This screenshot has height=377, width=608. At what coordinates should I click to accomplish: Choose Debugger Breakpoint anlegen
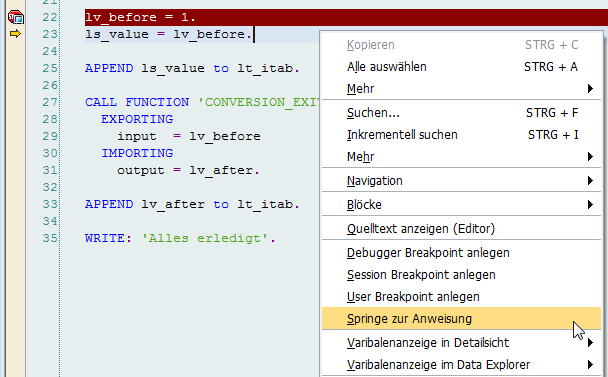(461, 253)
